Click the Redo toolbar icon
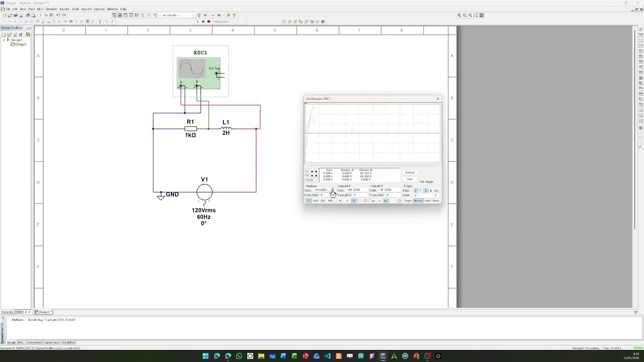 click(x=64, y=15)
